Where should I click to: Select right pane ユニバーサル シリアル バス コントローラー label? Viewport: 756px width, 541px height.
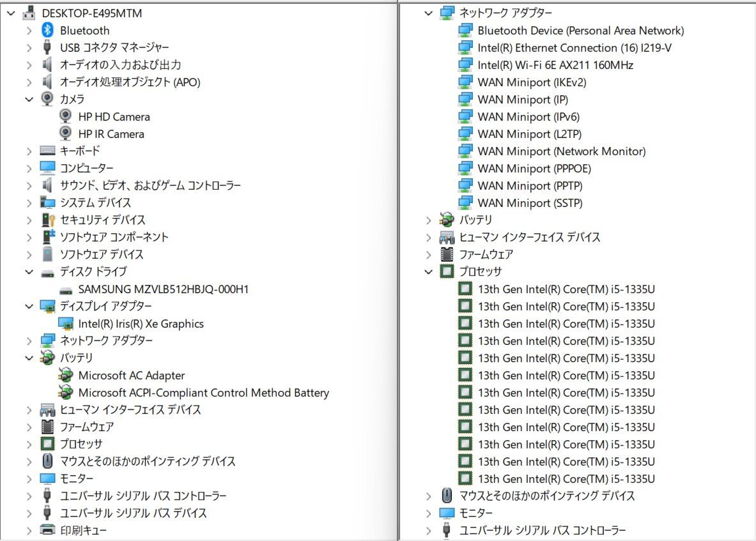pos(543,530)
